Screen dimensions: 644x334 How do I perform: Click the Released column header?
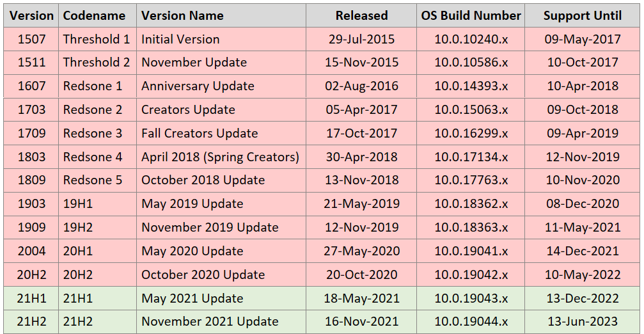tap(361, 15)
